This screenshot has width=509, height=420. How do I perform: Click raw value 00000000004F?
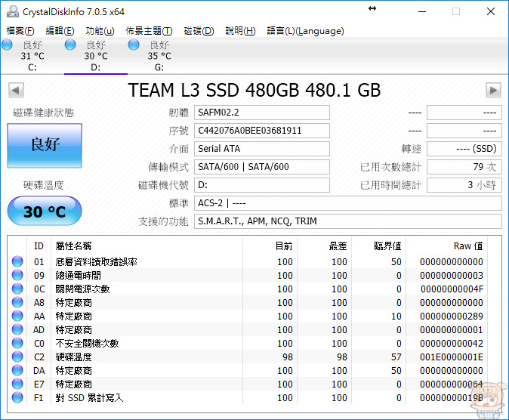click(452, 289)
